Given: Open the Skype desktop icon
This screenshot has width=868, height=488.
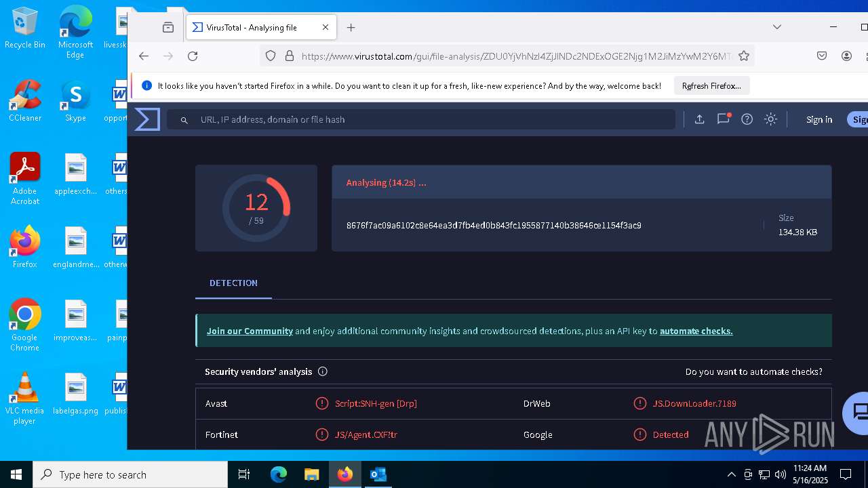Looking at the screenshot, I should (75, 102).
